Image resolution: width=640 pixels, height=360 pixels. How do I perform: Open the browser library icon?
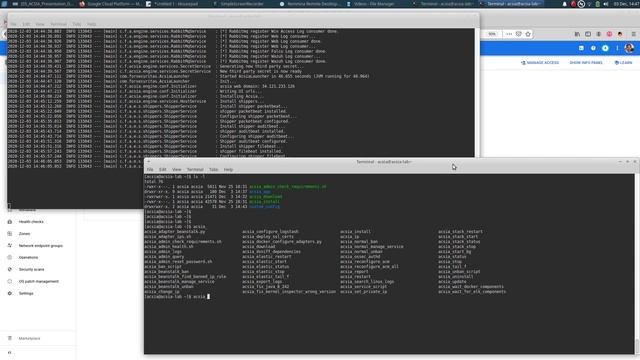click(577, 34)
